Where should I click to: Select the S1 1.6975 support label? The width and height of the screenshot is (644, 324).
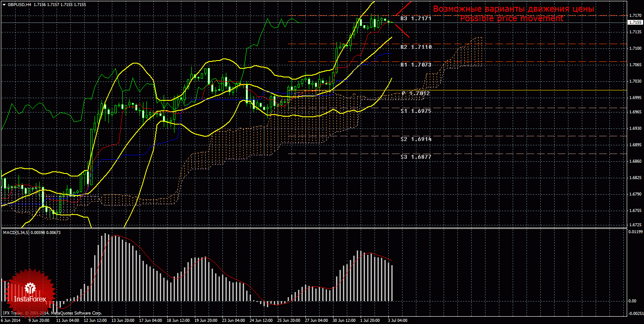point(416,111)
